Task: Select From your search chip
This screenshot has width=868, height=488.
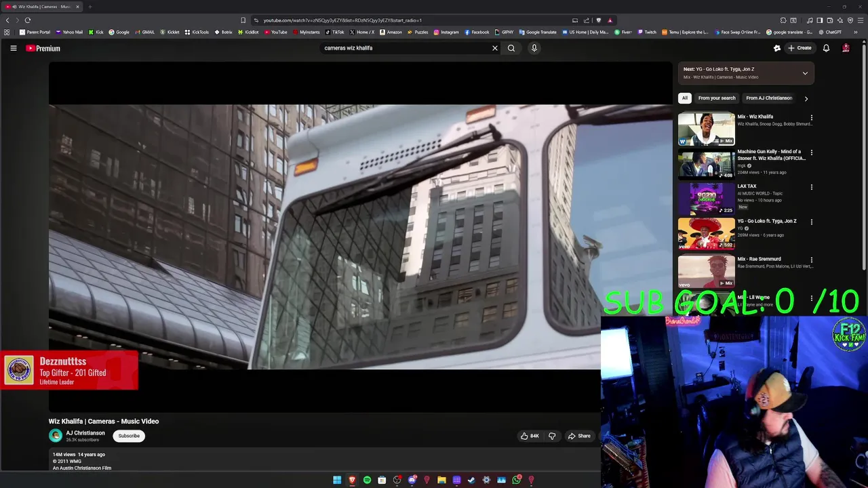Action: [x=717, y=98]
